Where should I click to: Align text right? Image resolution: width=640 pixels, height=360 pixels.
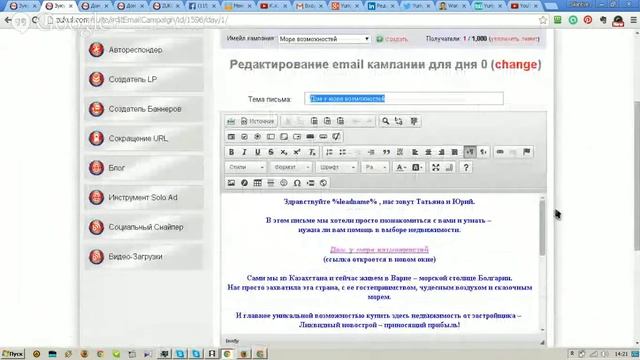coord(441,152)
